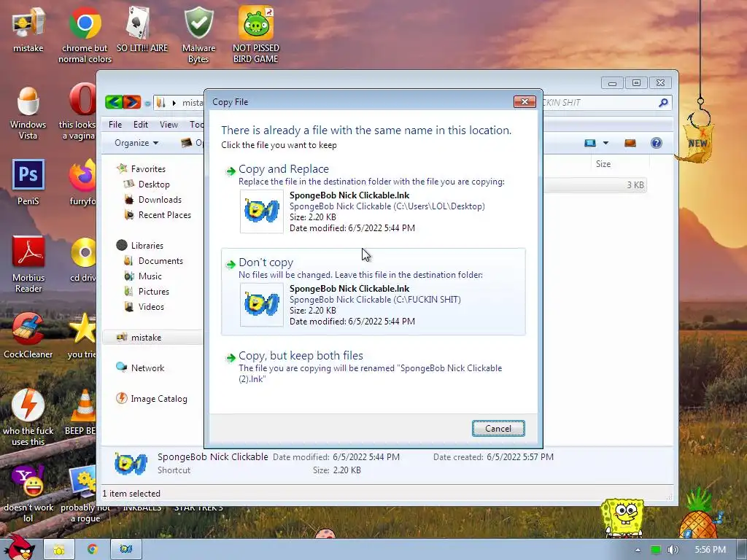
Task: Open 'SO LIT!!! AIRE' solitaire icon
Action: 142,29
